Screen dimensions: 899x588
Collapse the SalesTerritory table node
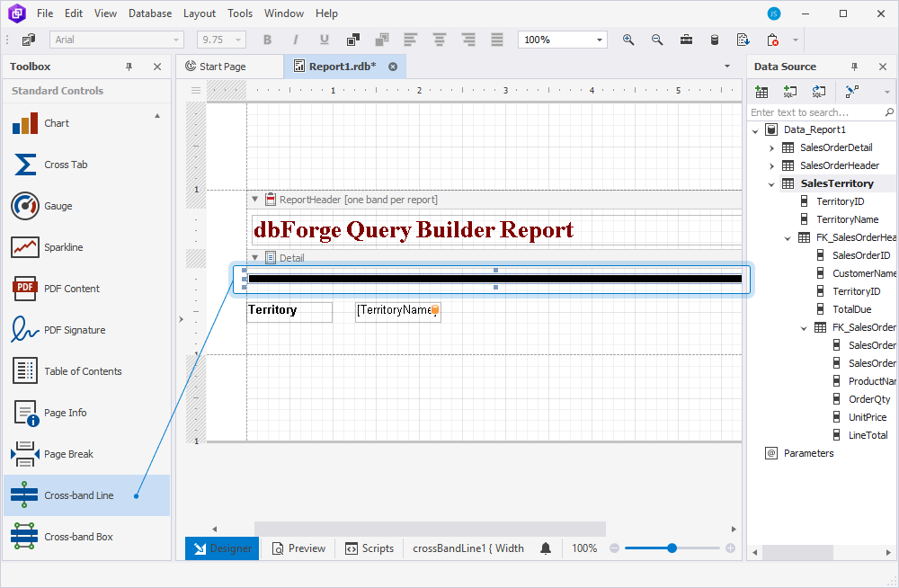coord(771,184)
